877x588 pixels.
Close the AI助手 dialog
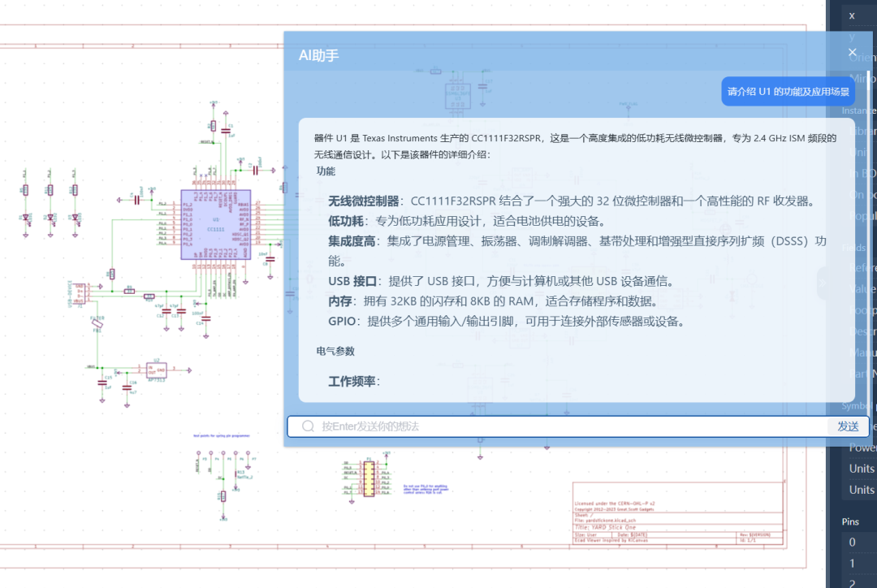852,53
